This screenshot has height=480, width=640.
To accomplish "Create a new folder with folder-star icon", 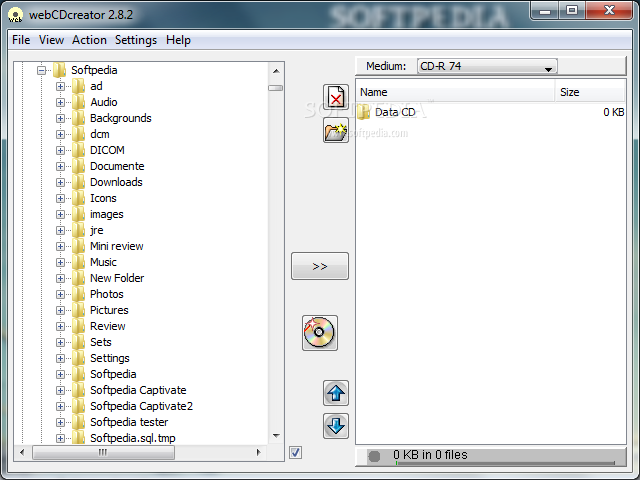I will click(336, 131).
